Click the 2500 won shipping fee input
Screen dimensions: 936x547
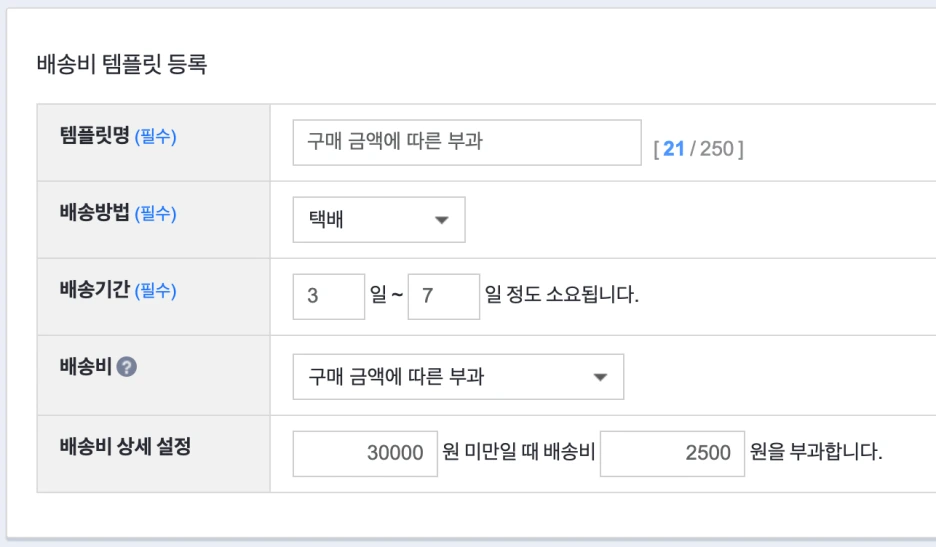tap(672, 453)
